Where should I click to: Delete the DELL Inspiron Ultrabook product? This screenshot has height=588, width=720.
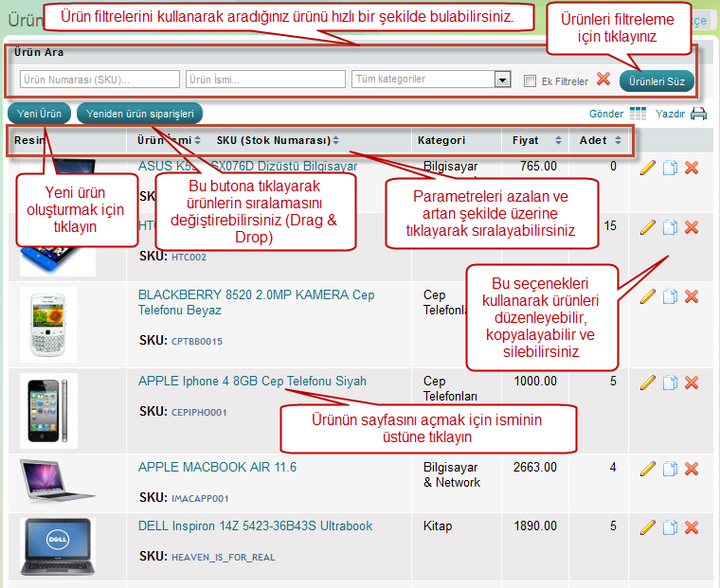[x=692, y=527]
